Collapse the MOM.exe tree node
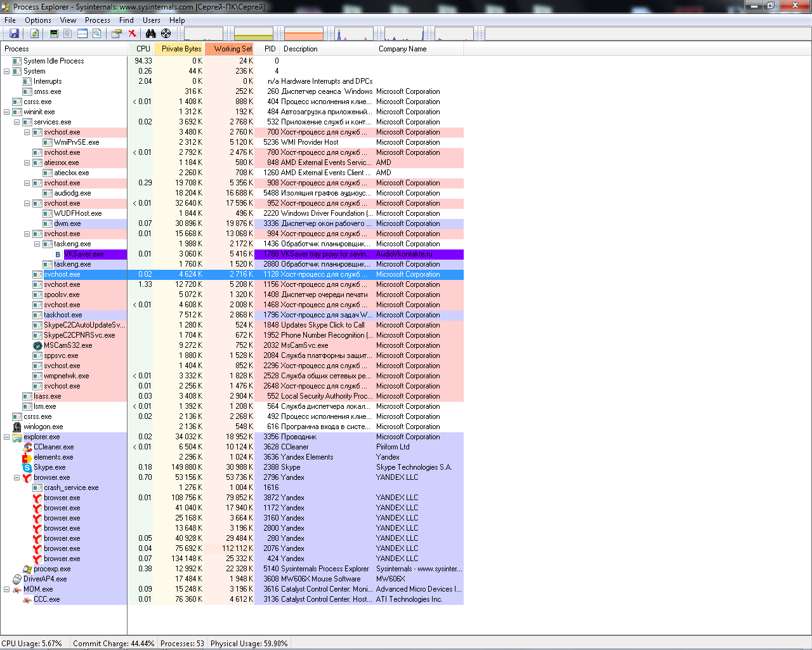812x650 pixels. [x=7, y=589]
